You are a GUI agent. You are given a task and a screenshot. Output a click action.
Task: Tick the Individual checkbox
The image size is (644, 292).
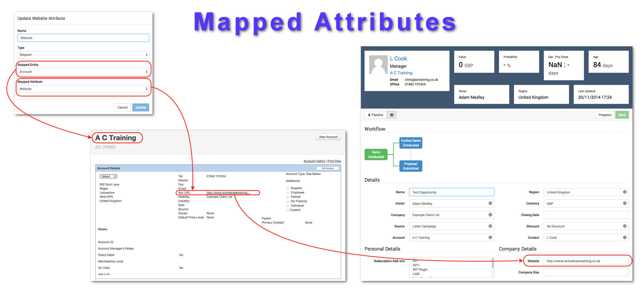(x=288, y=206)
